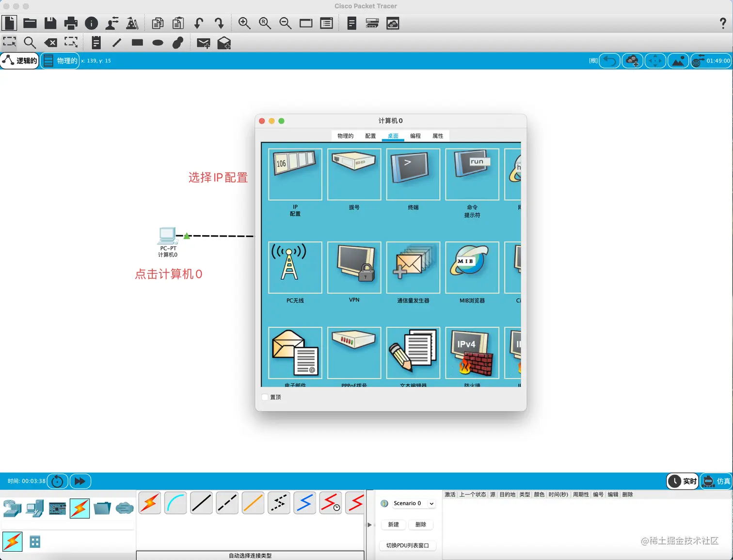Viewport: 733px width, 560px height.
Task: Add a simple PDU envelope
Action: pyautogui.click(x=204, y=43)
